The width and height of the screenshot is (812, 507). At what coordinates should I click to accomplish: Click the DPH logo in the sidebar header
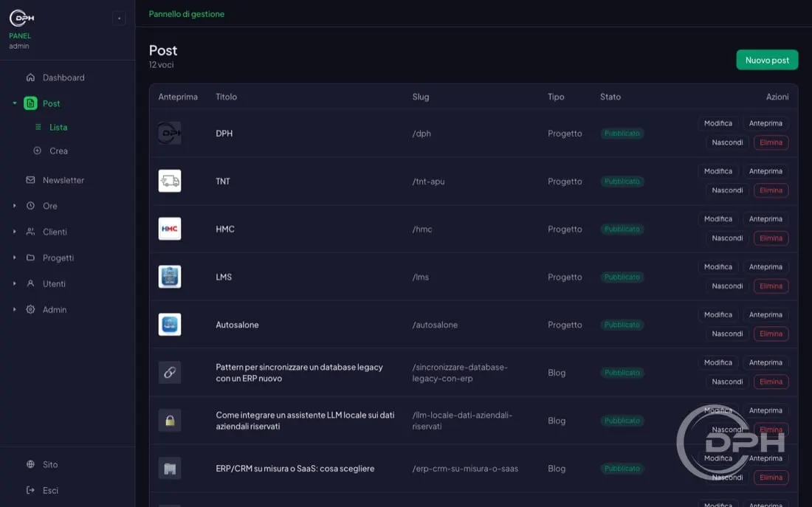tap(21, 18)
